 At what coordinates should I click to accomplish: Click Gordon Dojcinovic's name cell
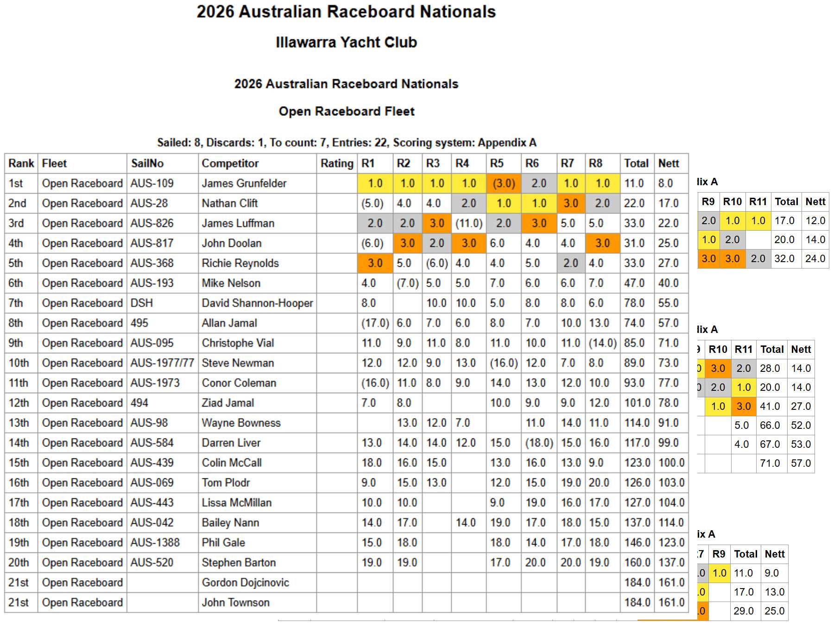point(245,583)
